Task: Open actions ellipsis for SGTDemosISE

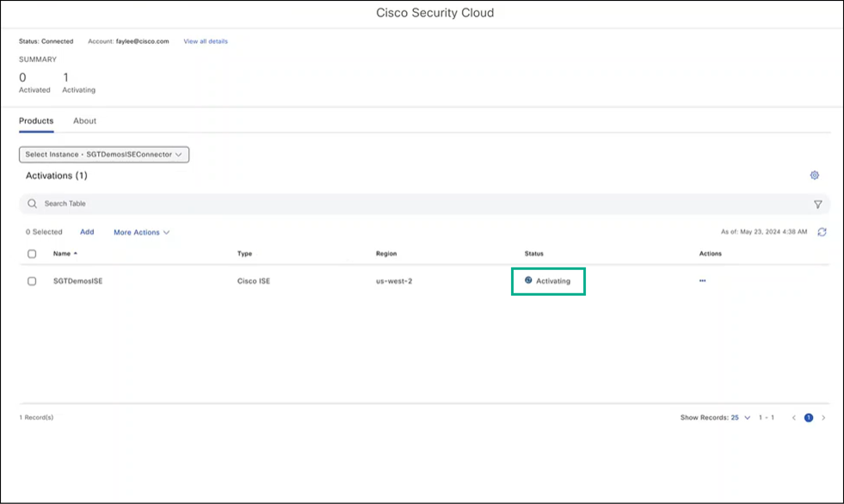Action: click(x=702, y=280)
